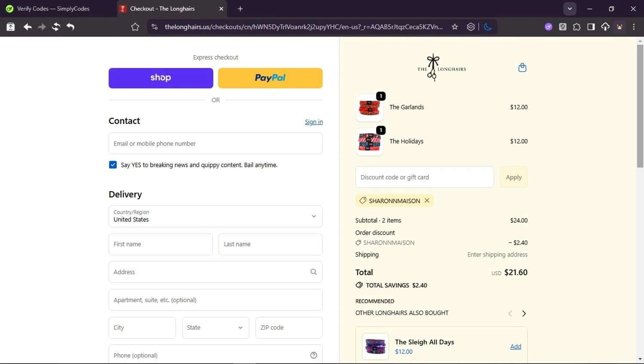Focus the Address input field
The width and height of the screenshot is (644, 364).
[x=216, y=272]
